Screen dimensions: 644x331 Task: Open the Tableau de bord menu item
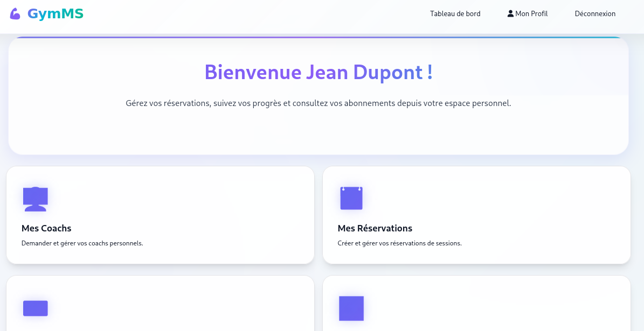click(x=455, y=14)
